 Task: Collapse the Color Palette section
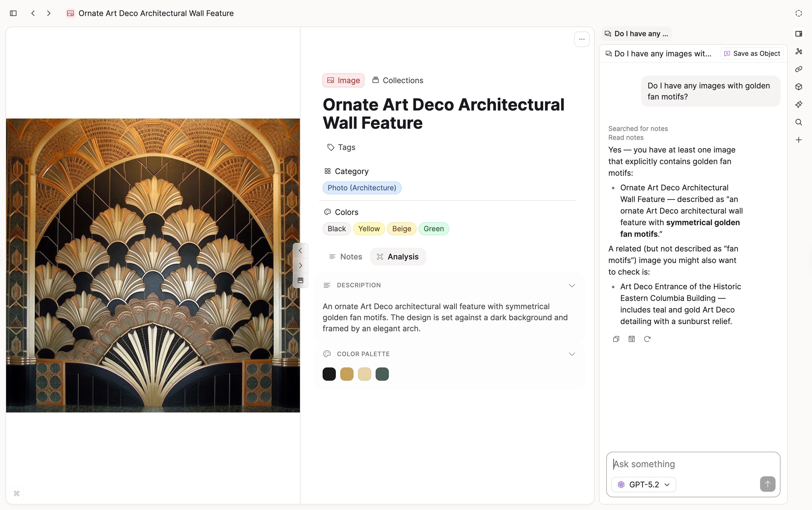point(571,354)
